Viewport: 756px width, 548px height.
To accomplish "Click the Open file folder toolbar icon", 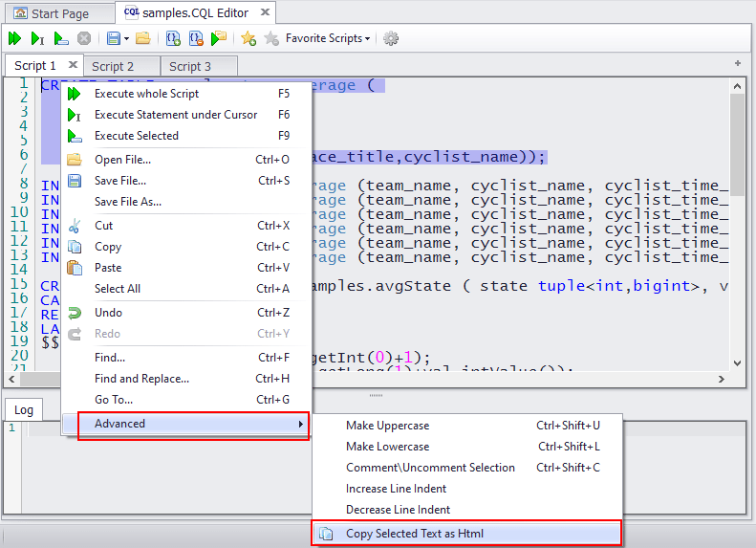I will click(143, 38).
